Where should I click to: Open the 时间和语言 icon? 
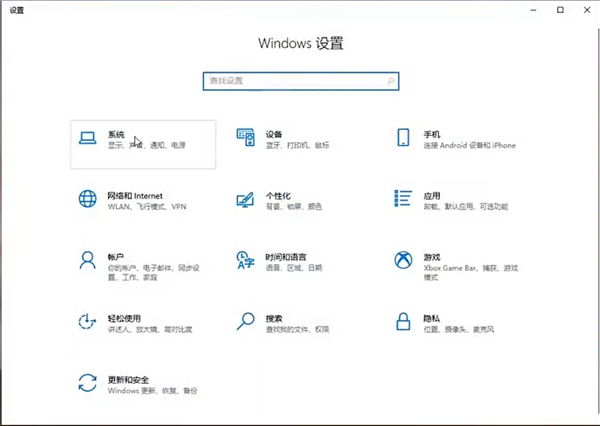click(245, 260)
